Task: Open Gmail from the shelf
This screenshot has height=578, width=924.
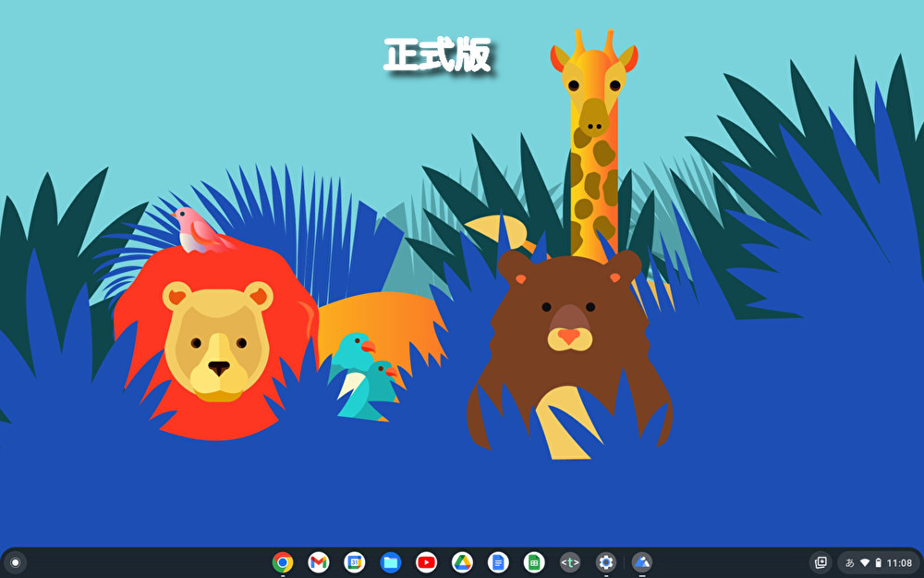Action: point(319,562)
